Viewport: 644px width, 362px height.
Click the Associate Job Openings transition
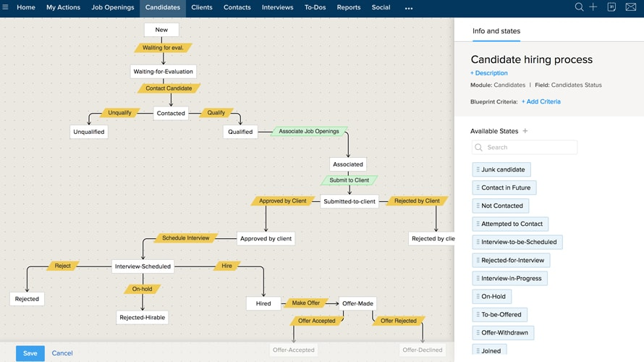pos(309,131)
